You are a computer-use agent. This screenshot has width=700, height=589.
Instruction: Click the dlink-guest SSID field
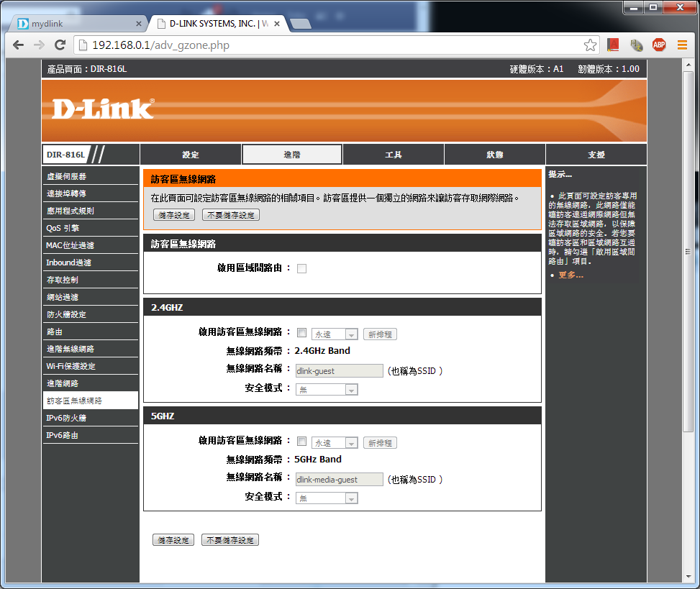tap(339, 371)
